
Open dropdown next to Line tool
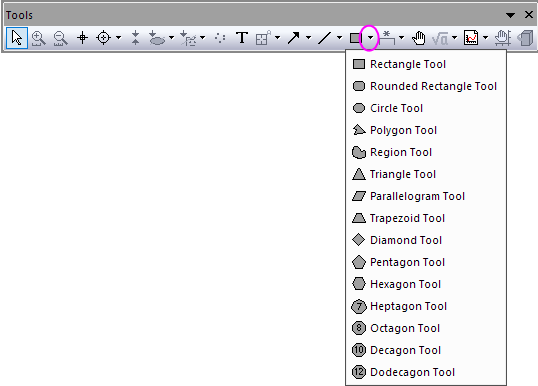click(x=339, y=37)
